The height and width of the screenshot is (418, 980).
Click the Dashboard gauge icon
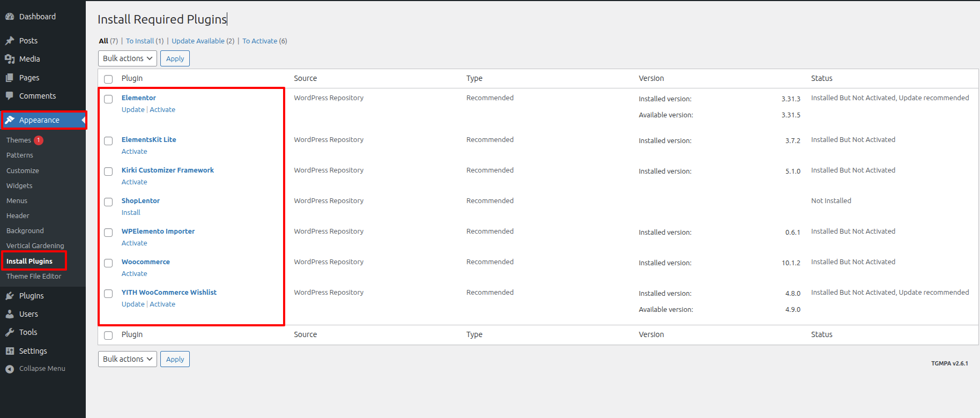[10, 17]
